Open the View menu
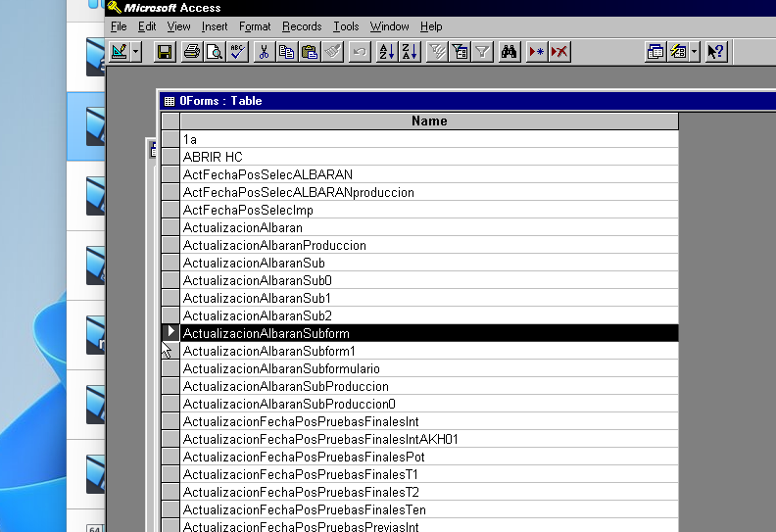Image resolution: width=776 pixels, height=532 pixels. pyautogui.click(x=178, y=26)
